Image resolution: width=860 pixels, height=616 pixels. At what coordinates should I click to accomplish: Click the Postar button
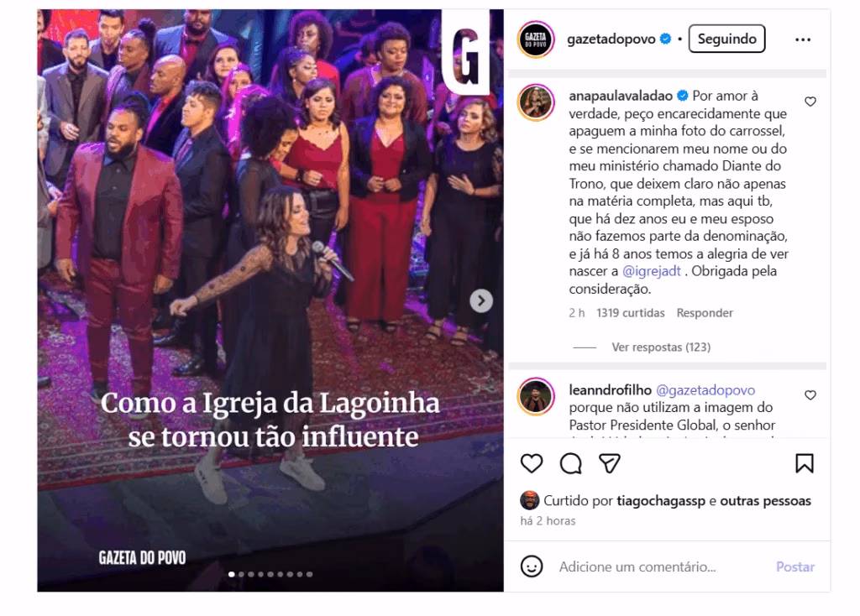pos(794,566)
